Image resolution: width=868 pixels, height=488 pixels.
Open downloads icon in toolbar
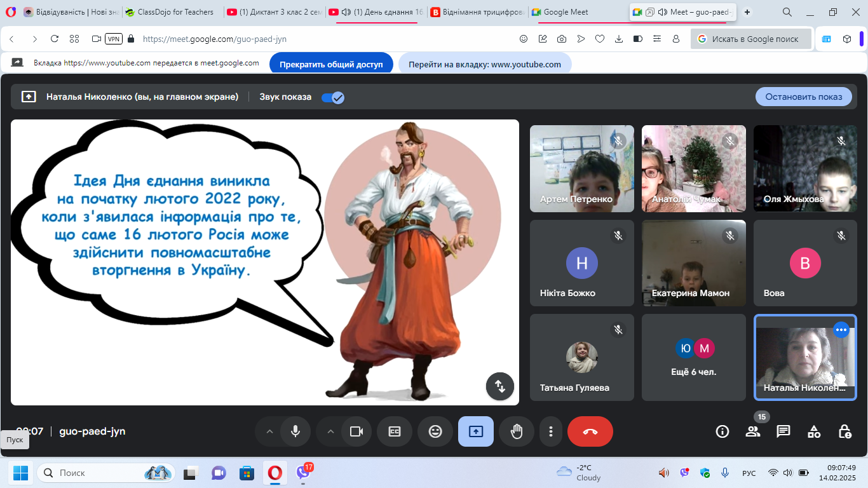coord(619,39)
